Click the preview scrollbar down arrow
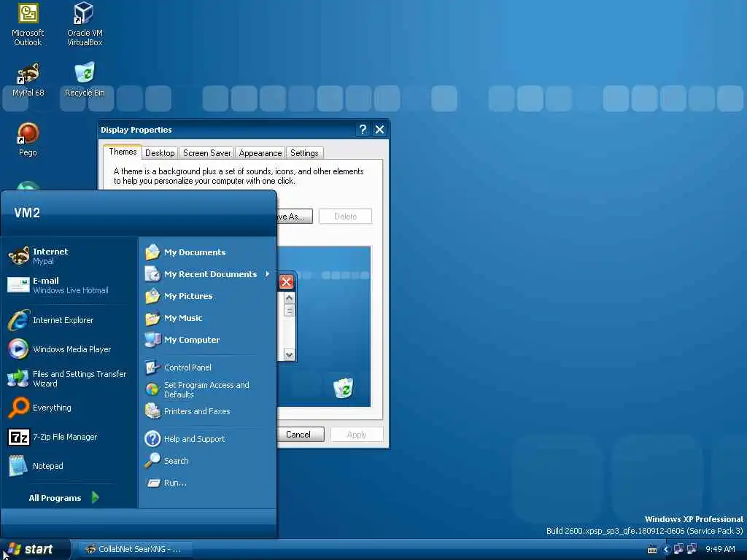Image resolution: width=747 pixels, height=560 pixels. (289, 355)
